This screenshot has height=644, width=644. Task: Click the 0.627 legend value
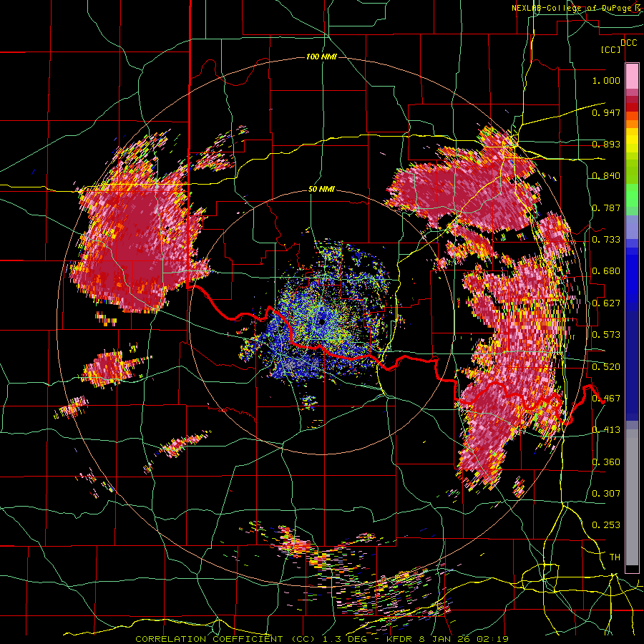(606, 303)
